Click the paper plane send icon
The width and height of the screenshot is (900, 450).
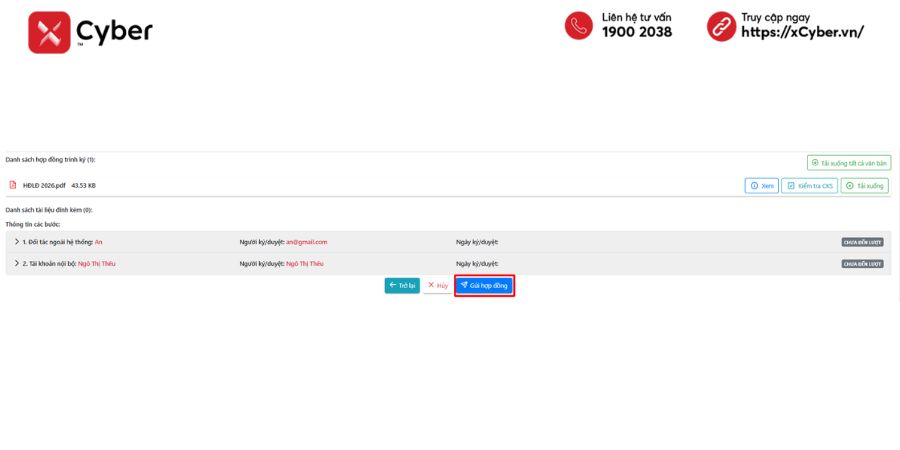pos(464,285)
